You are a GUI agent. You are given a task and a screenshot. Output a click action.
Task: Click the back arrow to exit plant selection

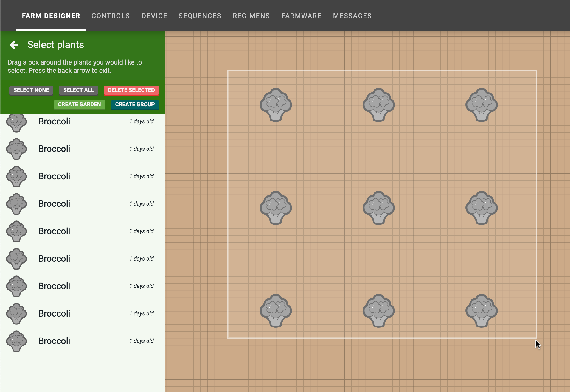point(13,44)
